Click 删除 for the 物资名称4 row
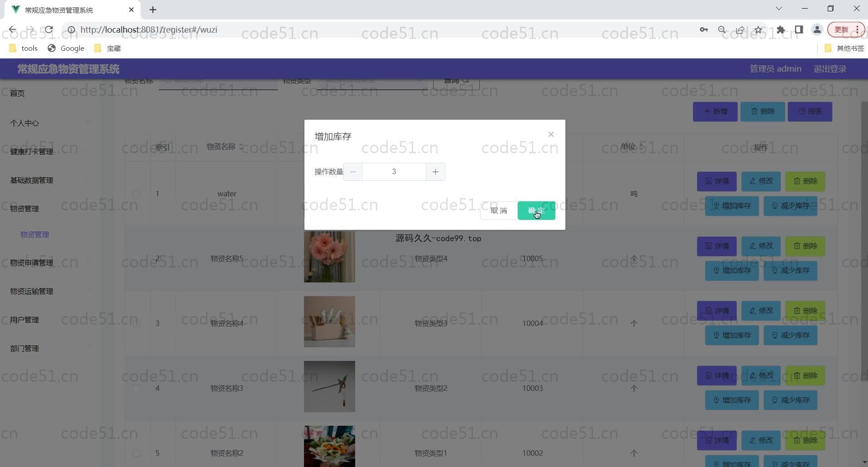Screen dimensions: 868x467 click(805, 311)
